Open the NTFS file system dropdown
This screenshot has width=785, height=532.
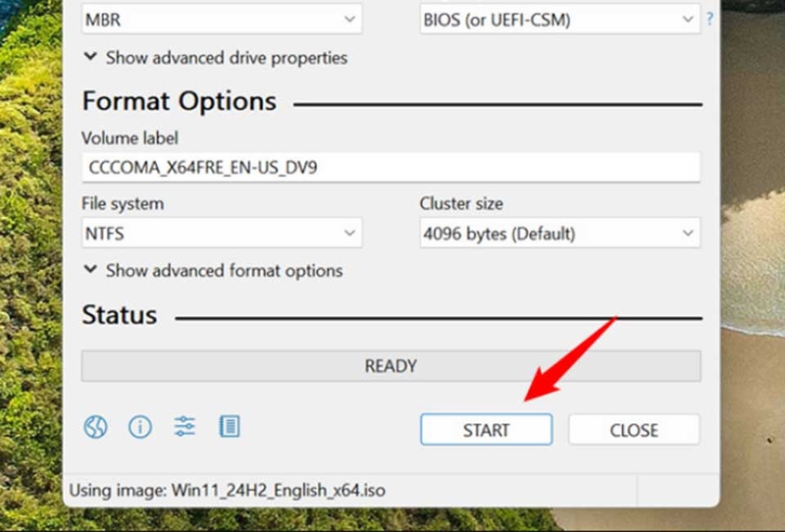[222, 233]
